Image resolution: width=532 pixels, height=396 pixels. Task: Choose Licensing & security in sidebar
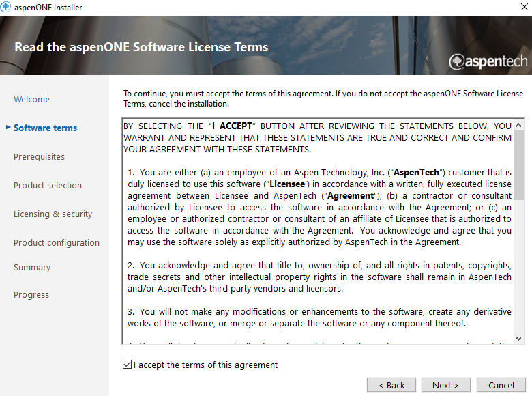53,214
